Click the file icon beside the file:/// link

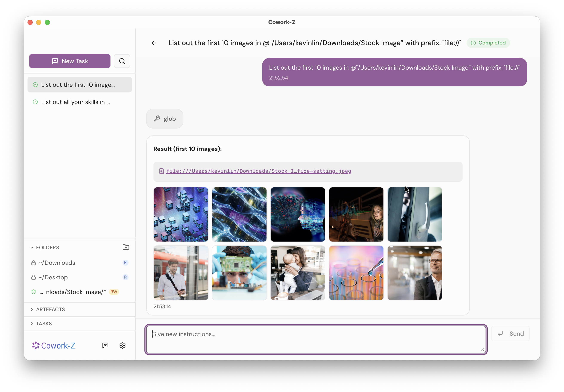click(x=161, y=171)
